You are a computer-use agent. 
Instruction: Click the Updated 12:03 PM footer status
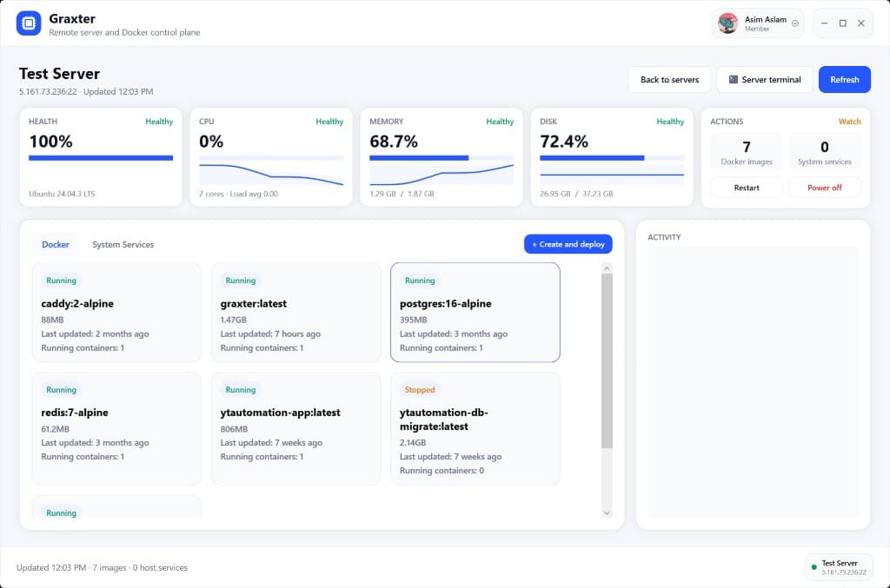pos(102,567)
